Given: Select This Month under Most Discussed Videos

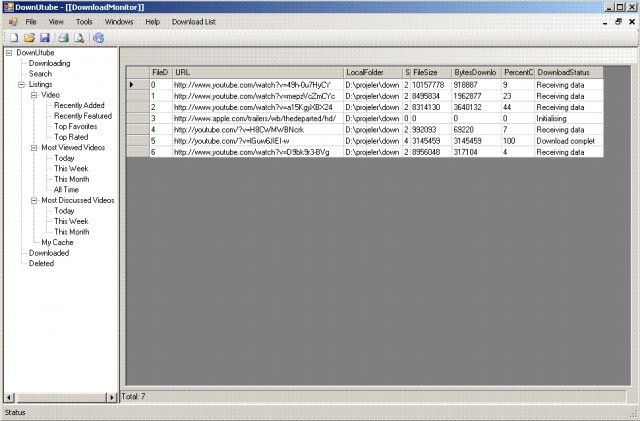Looking at the screenshot, I should tap(71, 232).
